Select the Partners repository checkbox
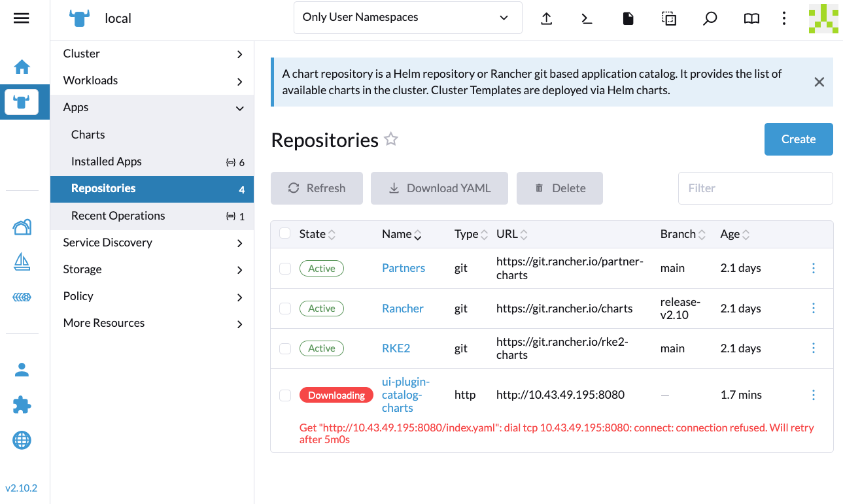Viewport: 843px width, 504px height. click(285, 269)
